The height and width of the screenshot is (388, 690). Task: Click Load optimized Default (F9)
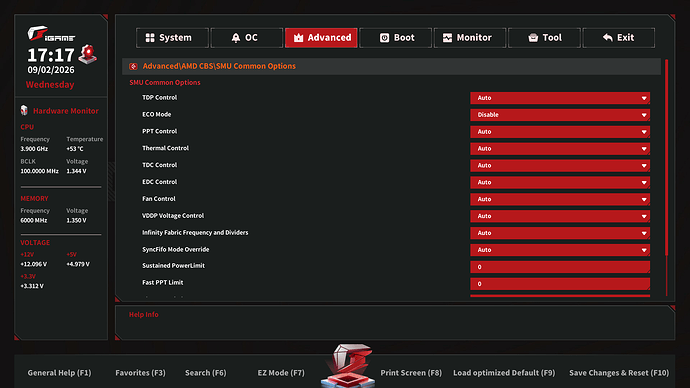pos(504,373)
